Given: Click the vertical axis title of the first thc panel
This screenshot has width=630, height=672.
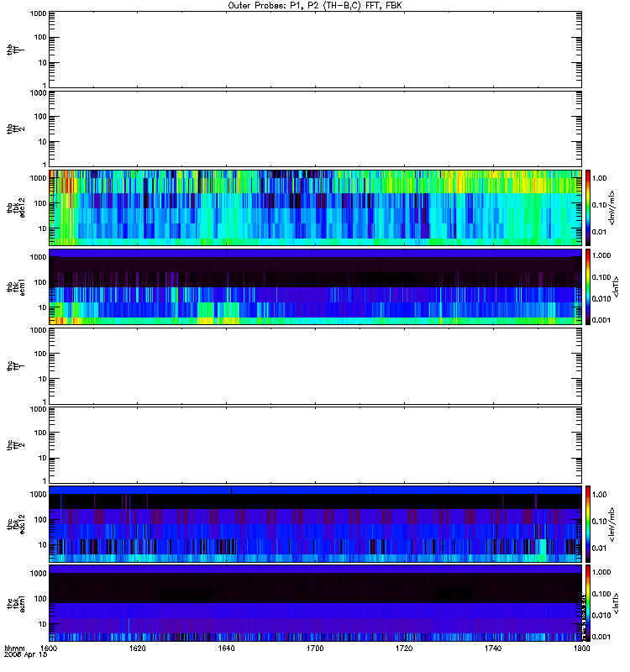Looking at the screenshot, I should tap(16, 365).
